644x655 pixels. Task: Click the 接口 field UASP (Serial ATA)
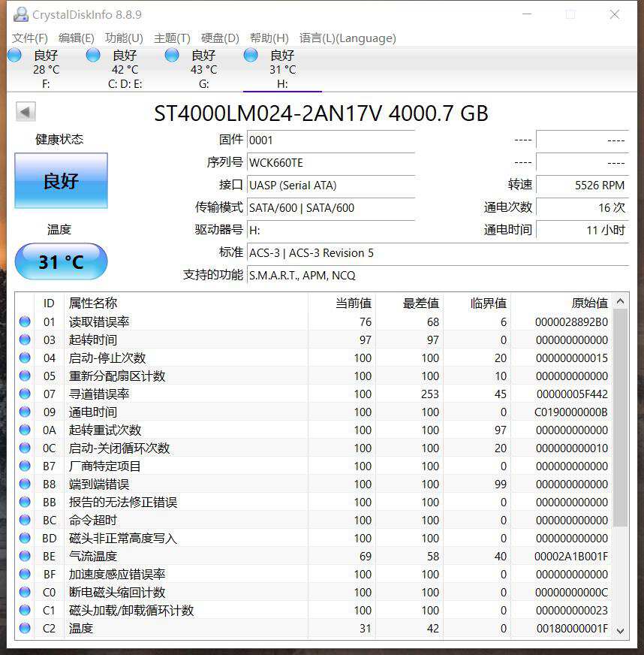tap(331, 185)
